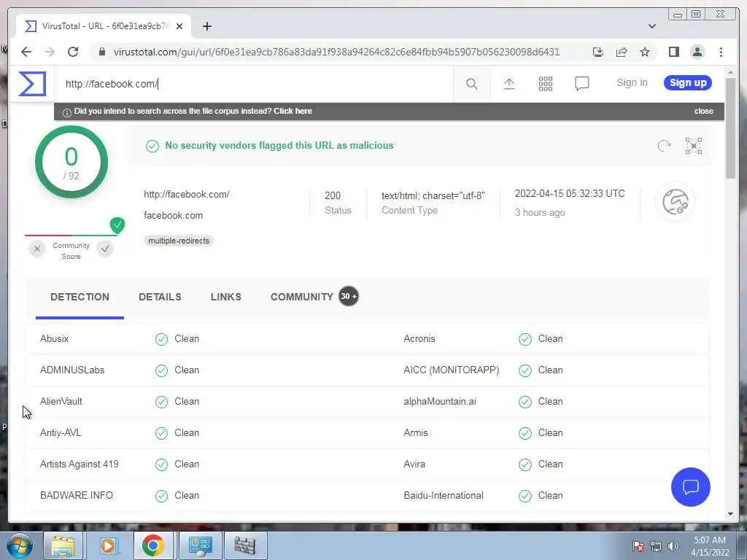Open the upload file icon
The image size is (747, 560).
[508, 84]
